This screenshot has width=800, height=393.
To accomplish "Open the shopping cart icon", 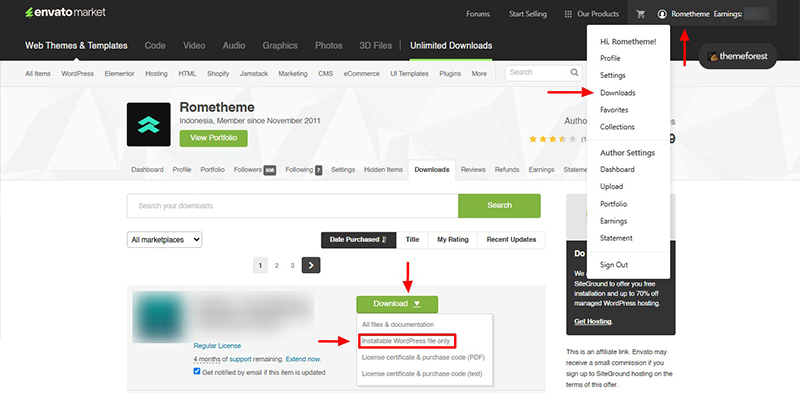I will (640, 14).
